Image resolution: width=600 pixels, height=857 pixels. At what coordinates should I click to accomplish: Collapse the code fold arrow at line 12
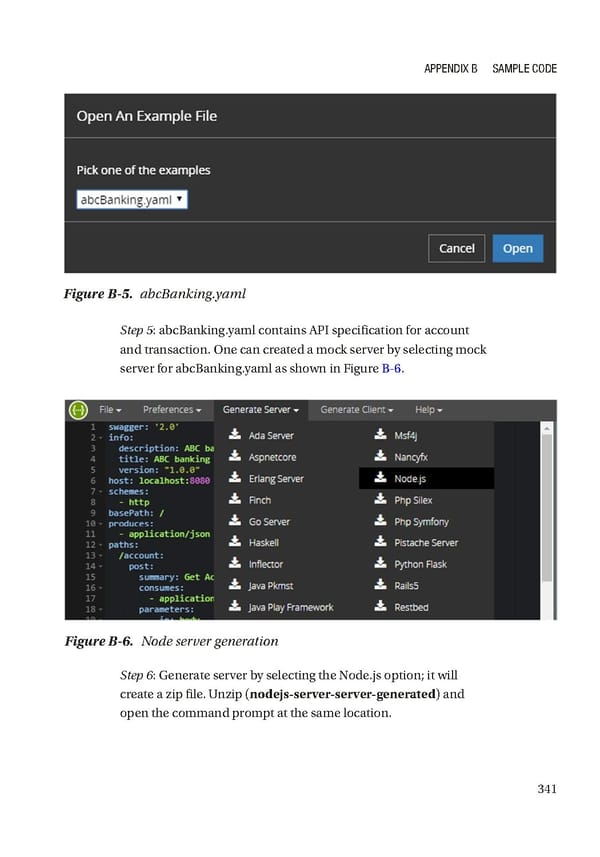(x=101, y=545)
